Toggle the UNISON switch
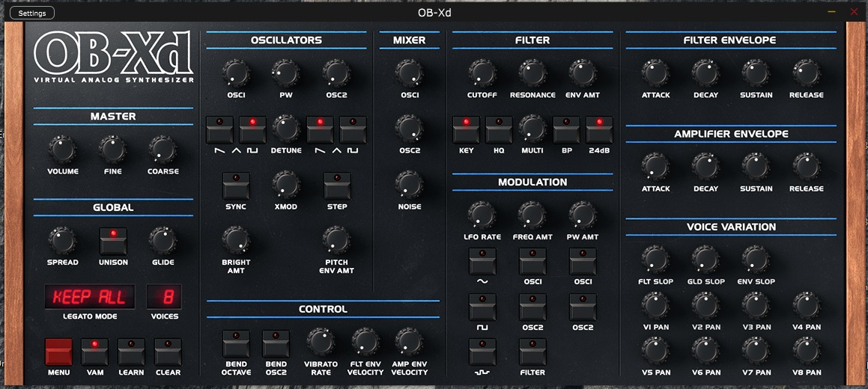The width and height of the screenshot is (868, 389). coord(113,241)
